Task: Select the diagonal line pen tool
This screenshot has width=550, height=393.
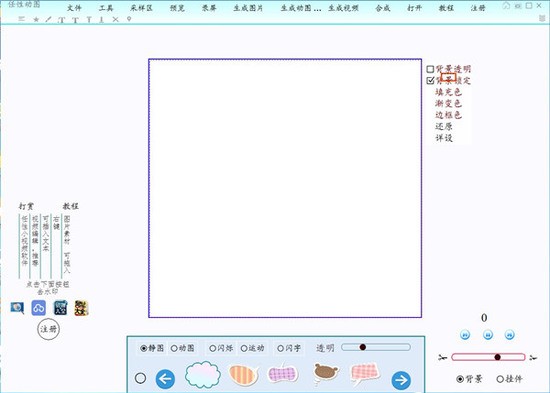Action: click(48, 20)
